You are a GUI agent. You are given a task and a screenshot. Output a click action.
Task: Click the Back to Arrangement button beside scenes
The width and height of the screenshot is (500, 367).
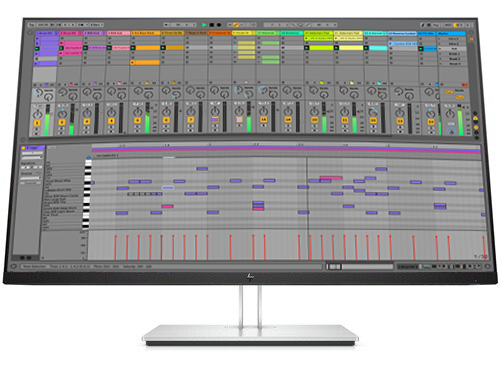click(472, 39)
